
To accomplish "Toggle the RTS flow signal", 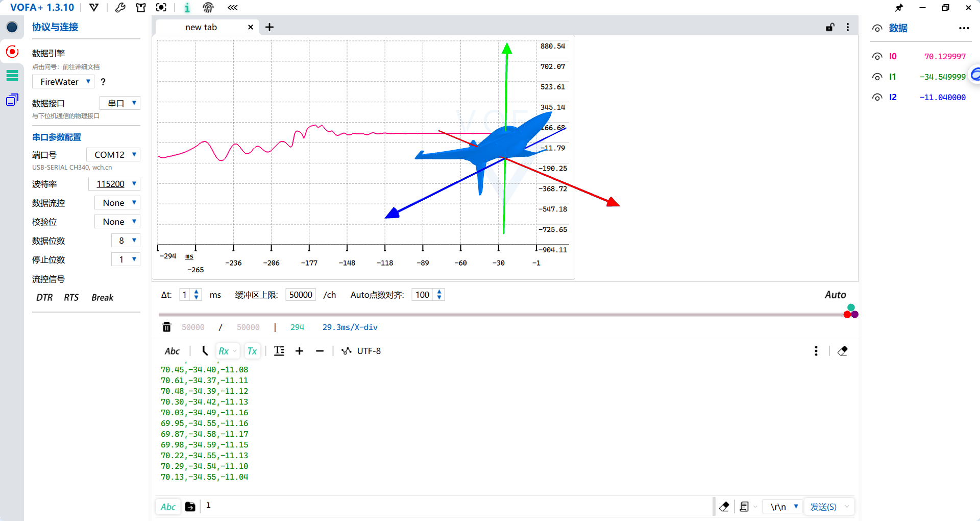I will (x=71, y=297).
